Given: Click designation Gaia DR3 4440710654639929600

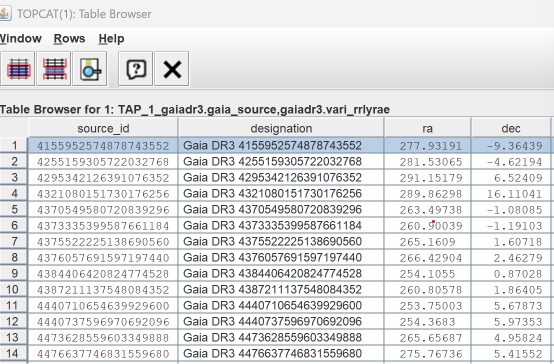Looking at the screenshot, I should (281, 305).
